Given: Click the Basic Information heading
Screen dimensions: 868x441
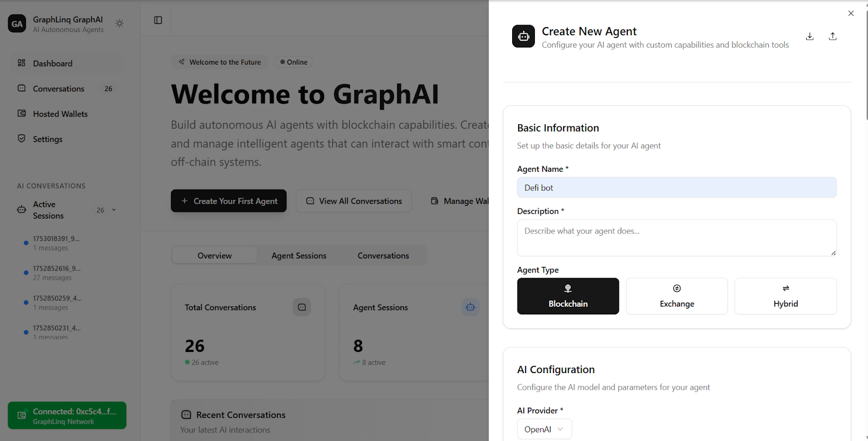Looking at the screenshot, I should 558,128.
